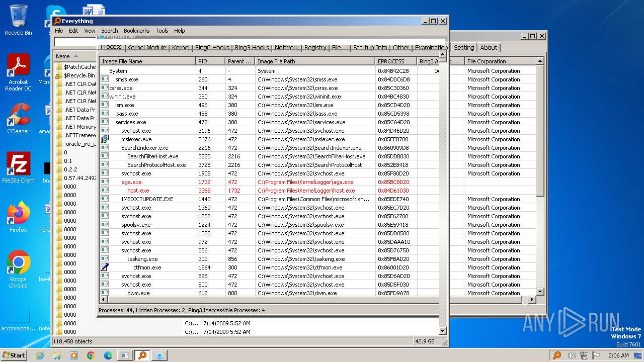The height and width of the screenshot is (362, 644).
Task: Switch to Ring0 Hooks tab
Action: (212, 48)
